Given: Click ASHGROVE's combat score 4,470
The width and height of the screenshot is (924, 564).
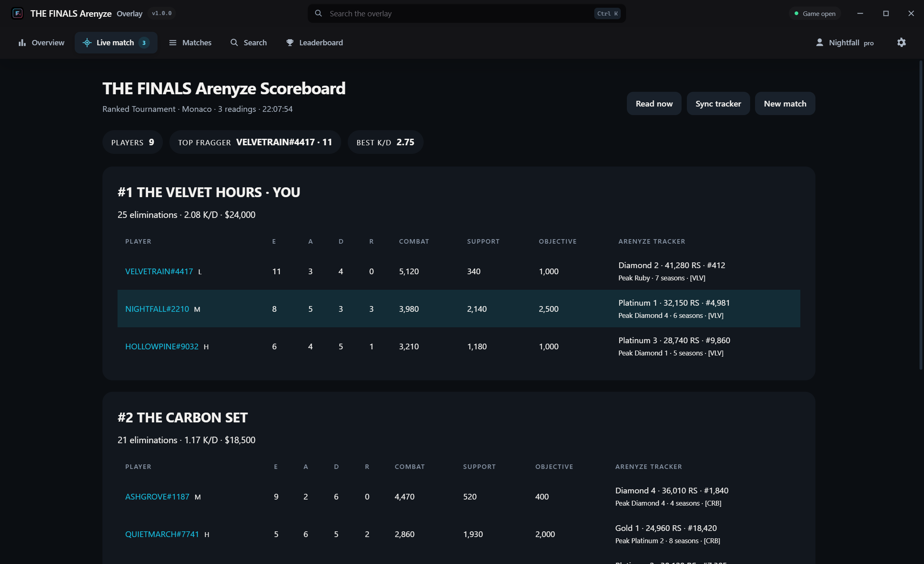Looking at the screenshot, I should [x=404, y=497].
